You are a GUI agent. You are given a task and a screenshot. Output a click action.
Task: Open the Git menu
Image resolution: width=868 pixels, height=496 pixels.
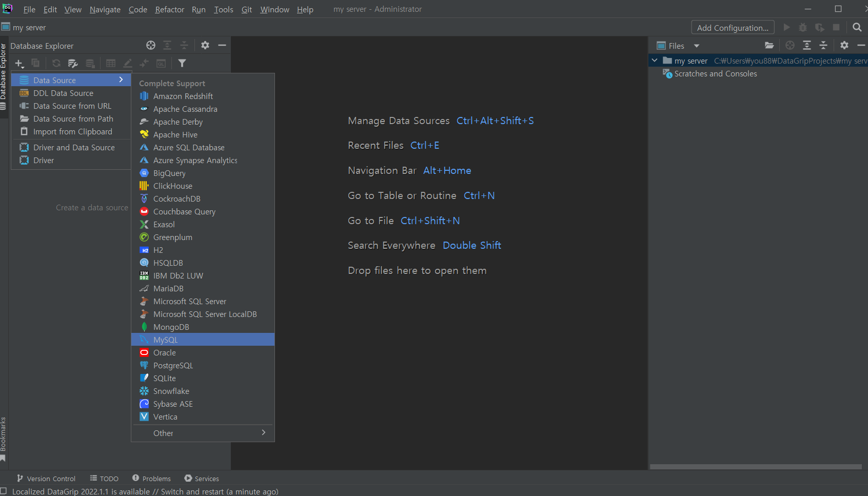pos(247,9)
